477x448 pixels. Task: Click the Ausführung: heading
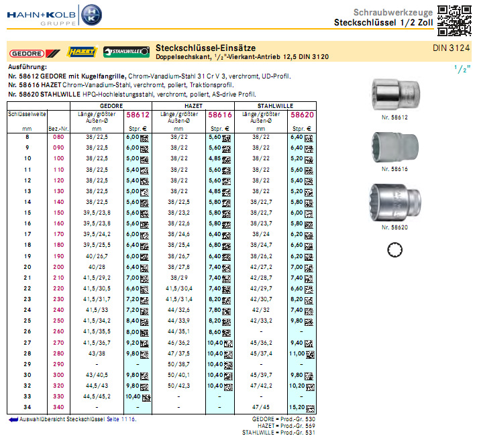pyautogui.click(x=28, y=67)
